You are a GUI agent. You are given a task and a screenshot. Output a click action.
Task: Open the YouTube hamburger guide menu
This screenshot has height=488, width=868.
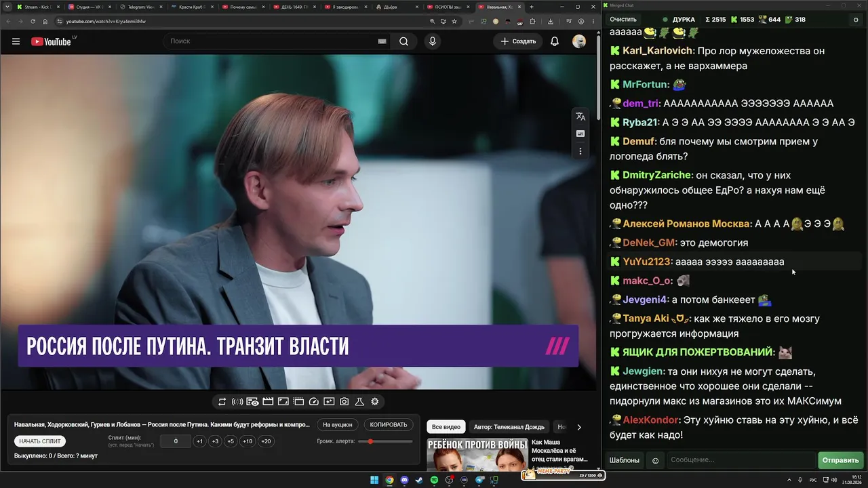click(16, 41)
